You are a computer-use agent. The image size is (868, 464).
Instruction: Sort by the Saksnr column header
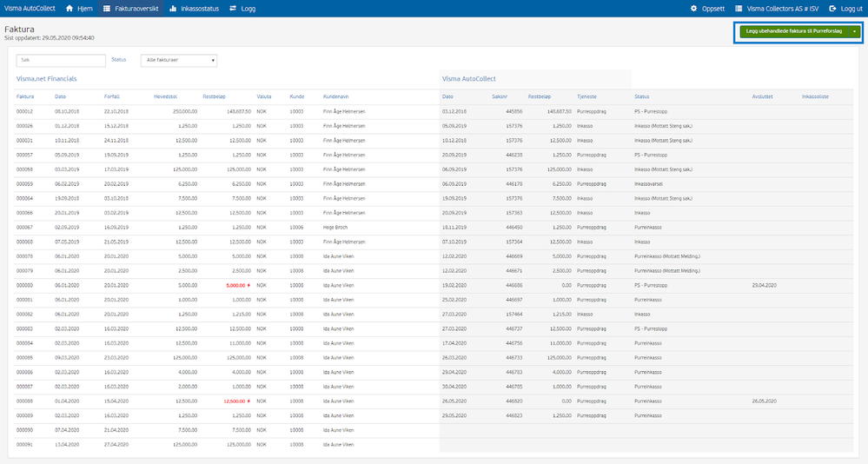click(500, 96)
